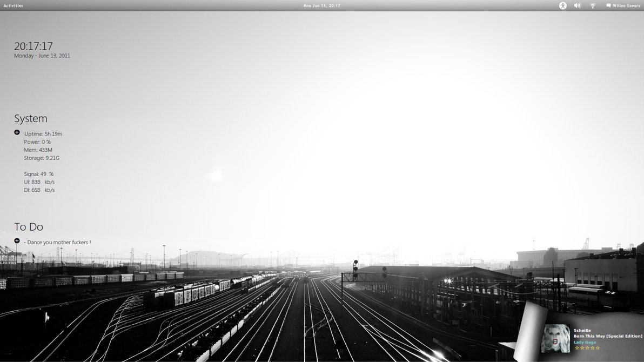644x362 pixels.
Task: Open the Activities overview
Action: (x=13, y=5)
